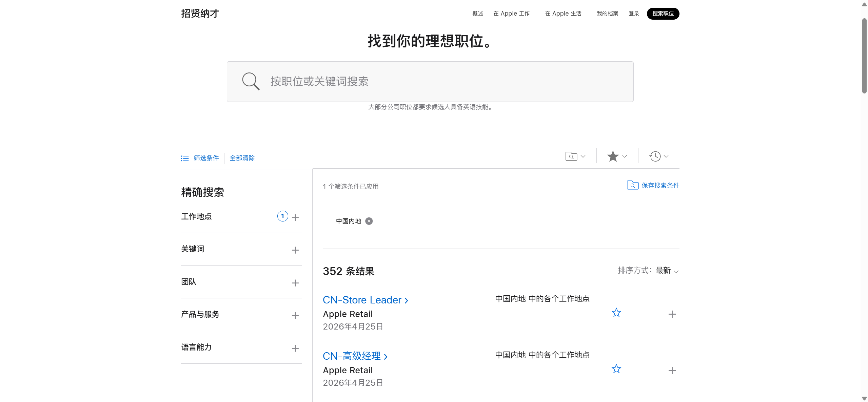Open the recent history clock icon

click(x=655, y=156)
